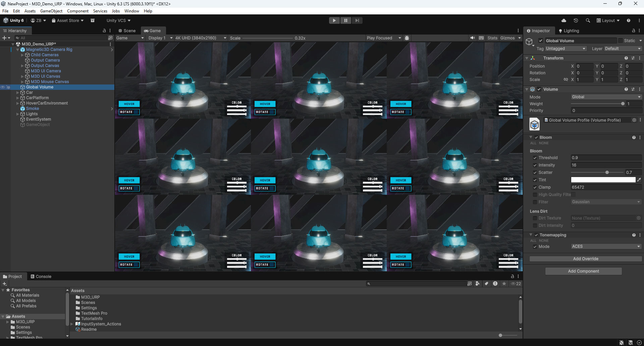Open the editor search icon

pyautogui.click(x=588, y=20)
